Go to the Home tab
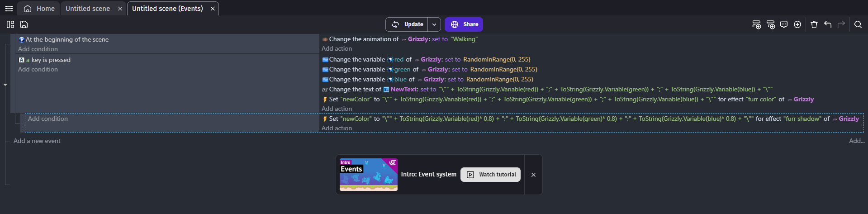 click(39, 9)
